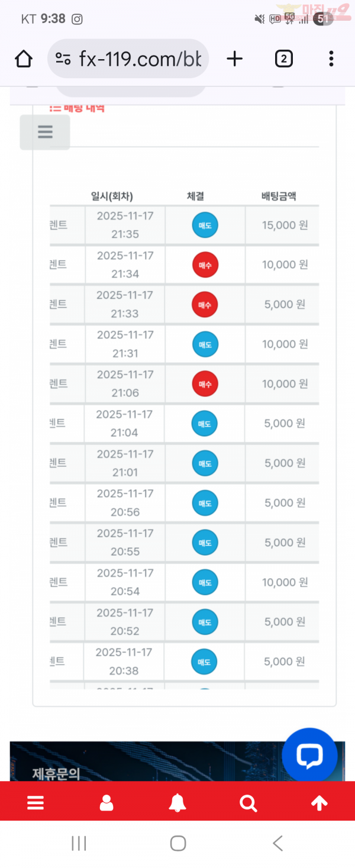Tap the Instagram icon in the status bar
The width and height of the screenshot is (355, 868).
point(77,20)
